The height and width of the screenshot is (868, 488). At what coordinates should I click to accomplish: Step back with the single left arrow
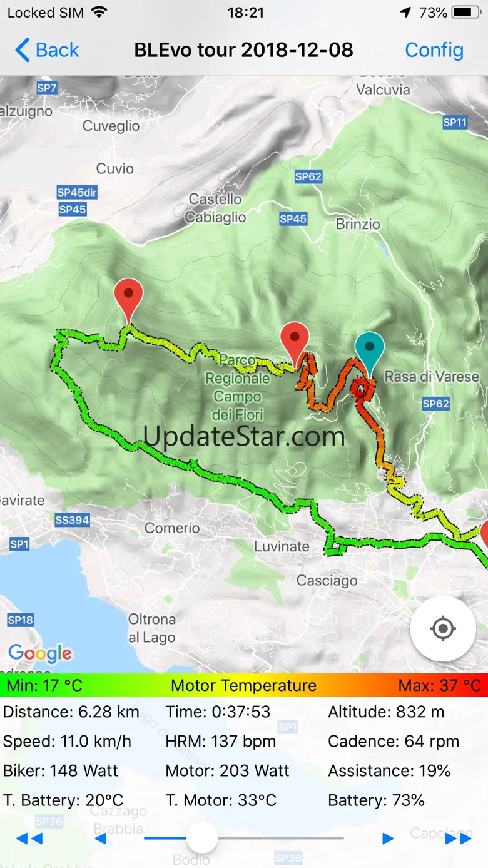pyautogui.click(x=100, y=839)
